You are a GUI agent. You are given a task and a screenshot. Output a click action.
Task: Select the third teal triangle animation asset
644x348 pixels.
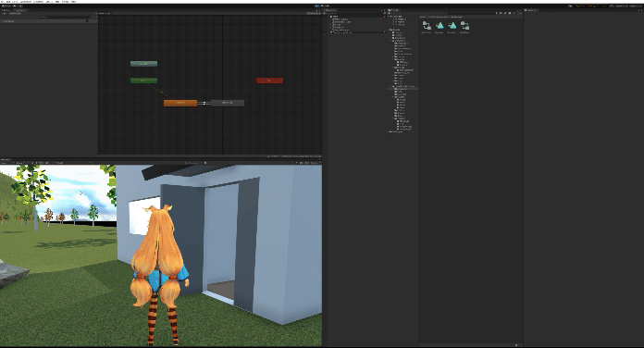452,26
